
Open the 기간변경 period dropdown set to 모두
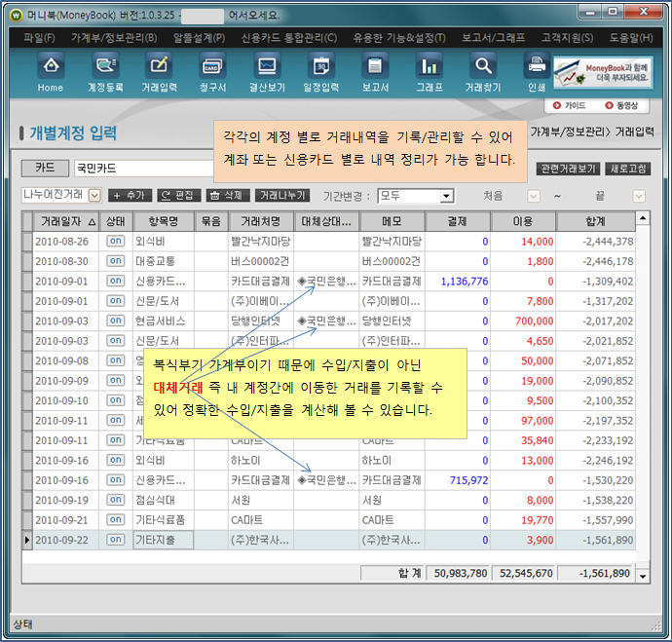446,196
